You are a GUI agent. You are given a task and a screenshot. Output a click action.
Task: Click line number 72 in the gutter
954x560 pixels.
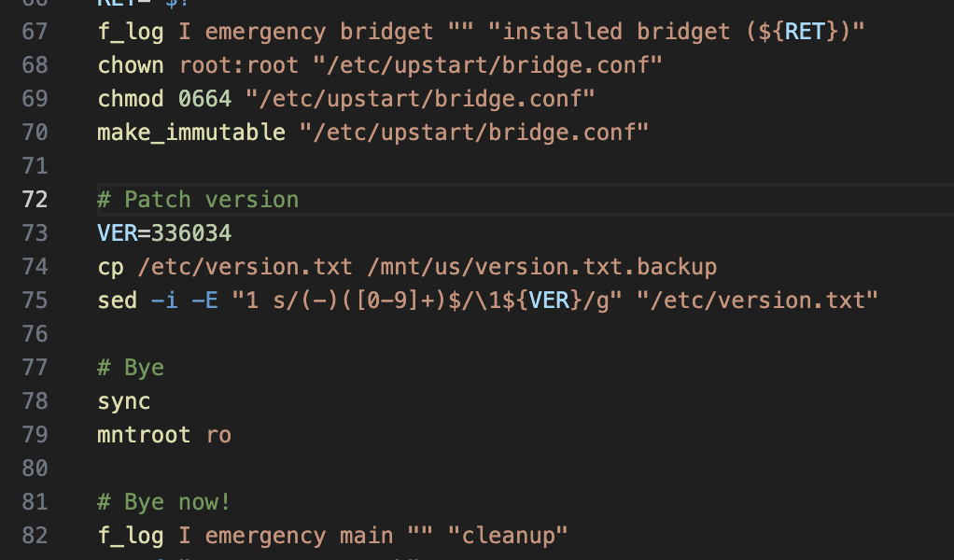(x=34, y=200)
